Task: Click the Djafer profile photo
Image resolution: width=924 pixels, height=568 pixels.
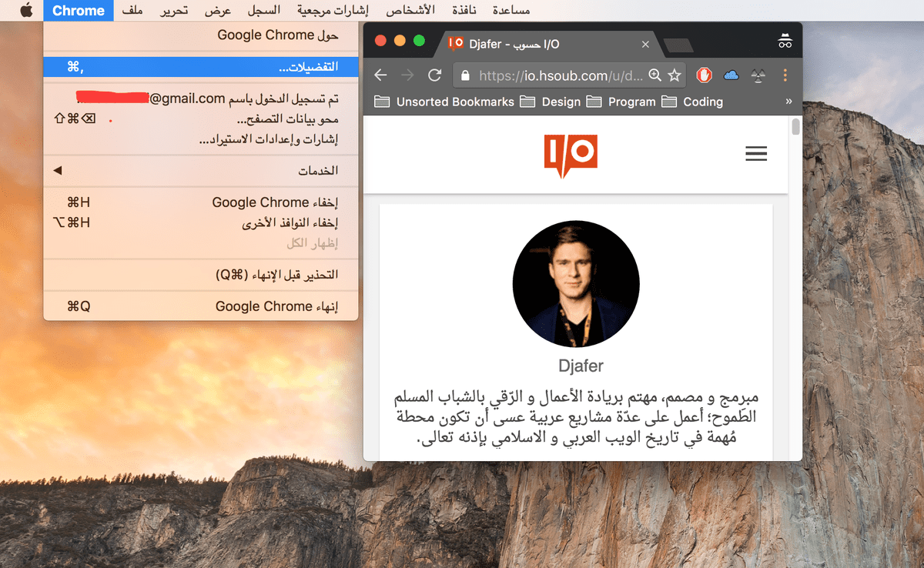Action: tap(576, 286)
